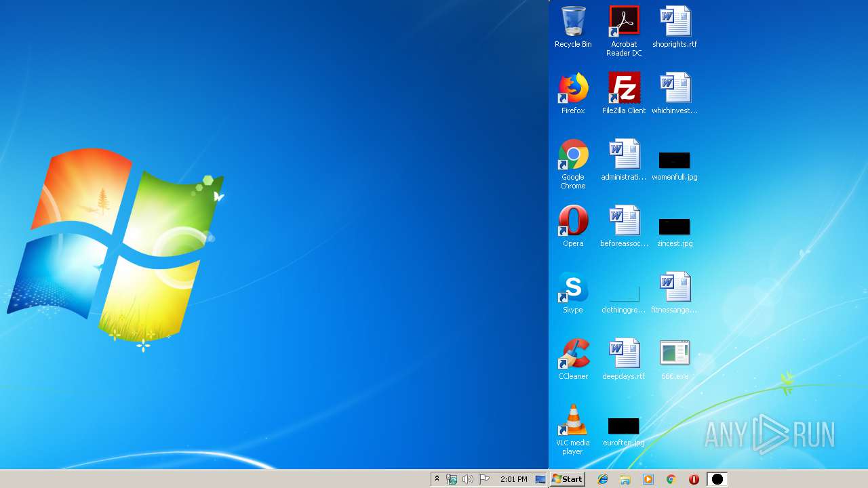This screenshot has width=868, height=488.
Task: Open the Google Chrome desktop shortcut
Action: pyautogui.click(x=573, y=164)
